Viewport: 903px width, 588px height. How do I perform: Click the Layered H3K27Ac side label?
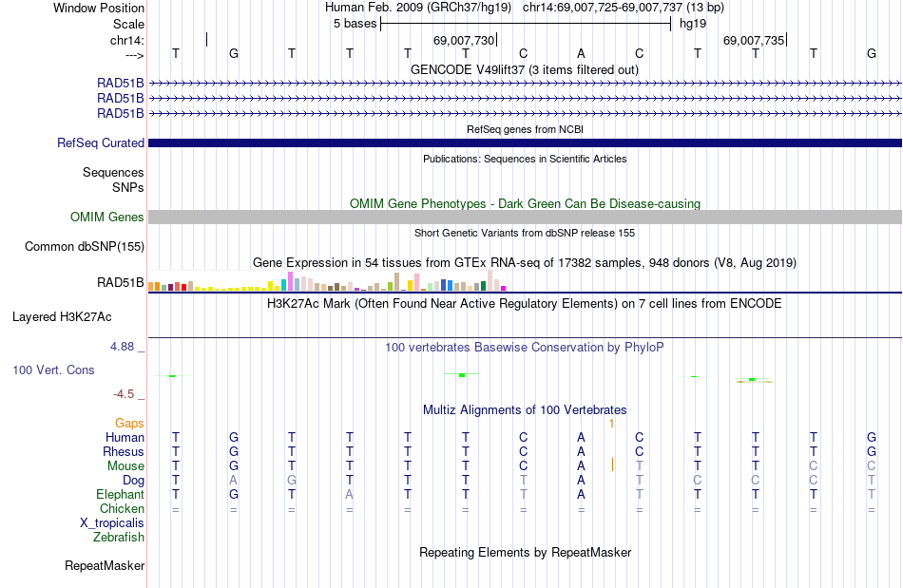pyautogui.click(x=62, y=317)
